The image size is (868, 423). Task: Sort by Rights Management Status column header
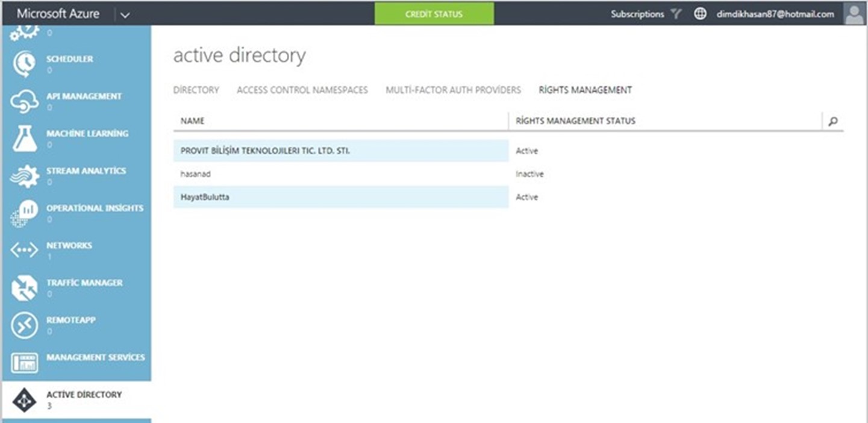coord(576,121)
